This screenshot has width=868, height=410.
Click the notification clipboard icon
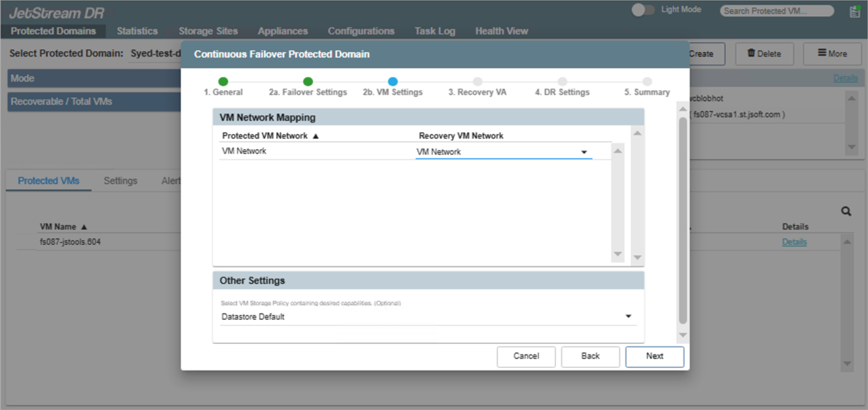[x=855, y=12]
